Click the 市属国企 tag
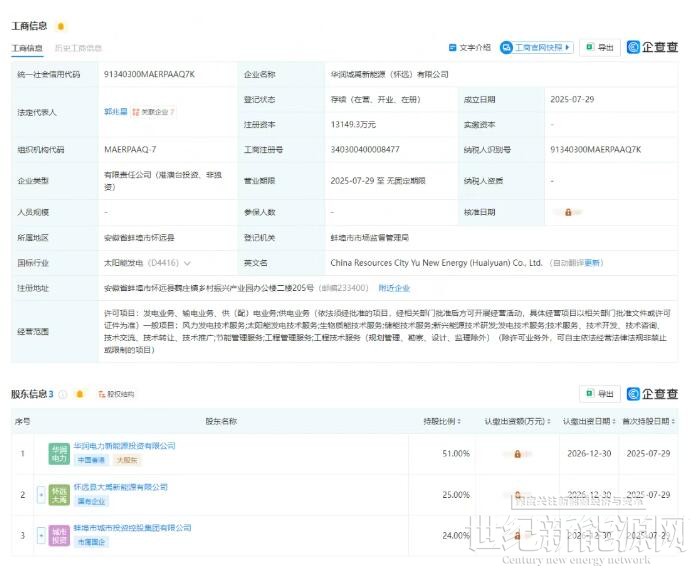The width and height of the screenshot is (696, 570). (x=91, y=542)
